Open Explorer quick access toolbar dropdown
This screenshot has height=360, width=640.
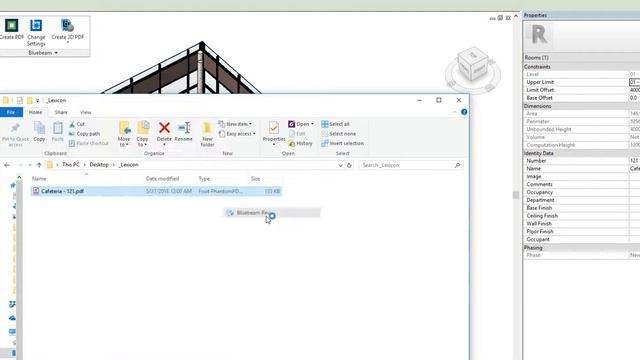click(37, 100)
